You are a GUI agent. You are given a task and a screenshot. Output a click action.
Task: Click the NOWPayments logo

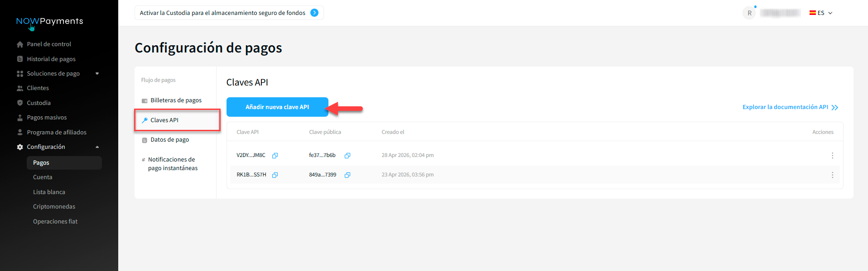pos(49,21)
